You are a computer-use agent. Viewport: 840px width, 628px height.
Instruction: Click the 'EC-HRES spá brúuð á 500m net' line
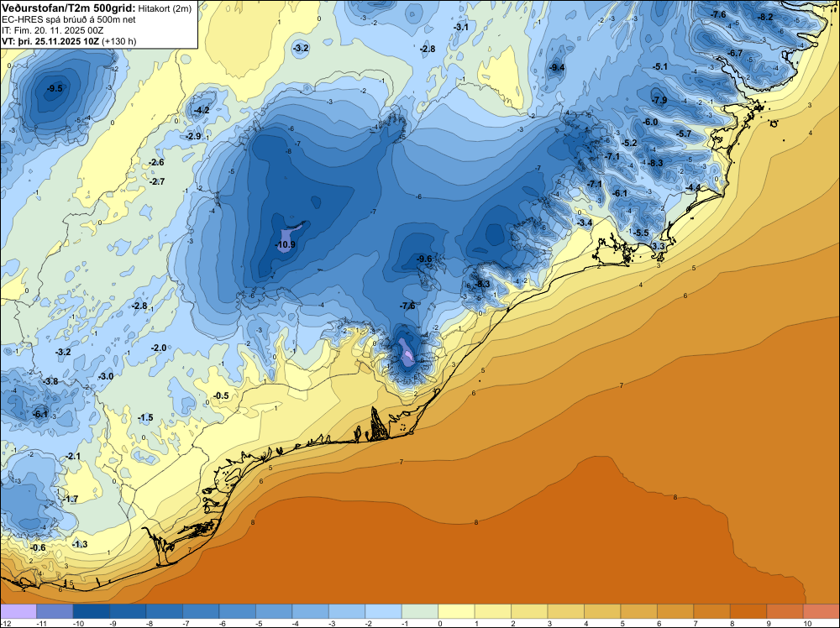tap(69, 19)
